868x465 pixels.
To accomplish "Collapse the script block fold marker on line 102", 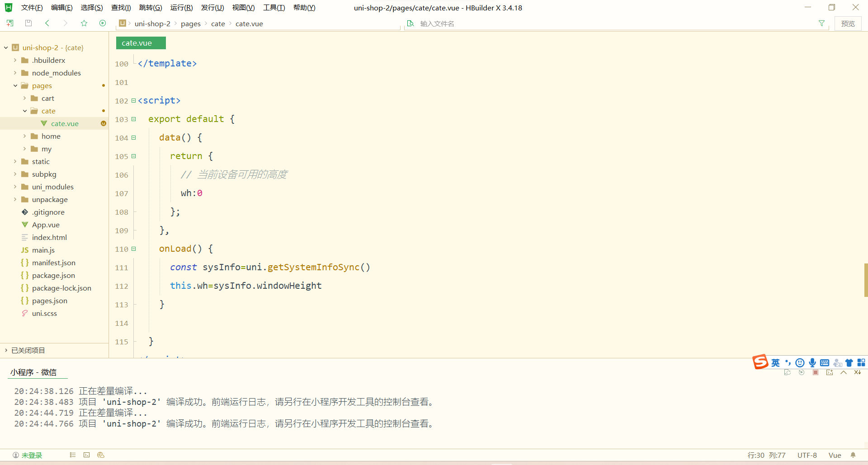I will tap(133, 101).
